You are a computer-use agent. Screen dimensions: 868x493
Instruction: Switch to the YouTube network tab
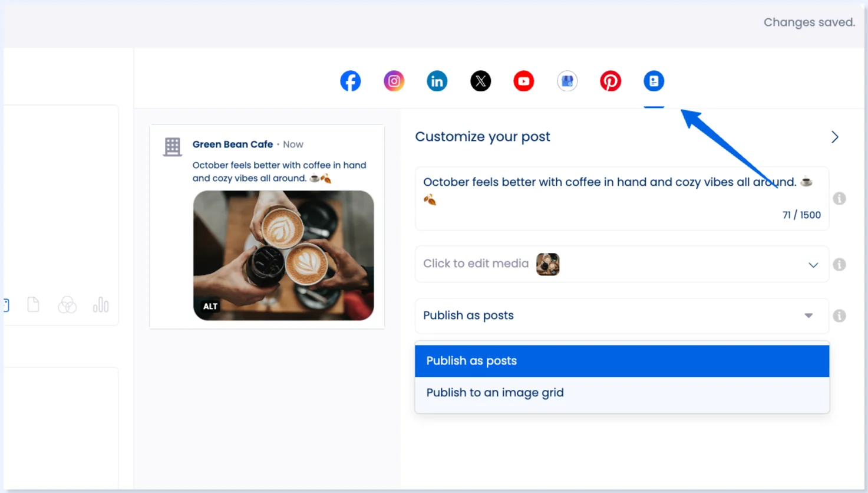pyautogui.click(x=523, y=81)
